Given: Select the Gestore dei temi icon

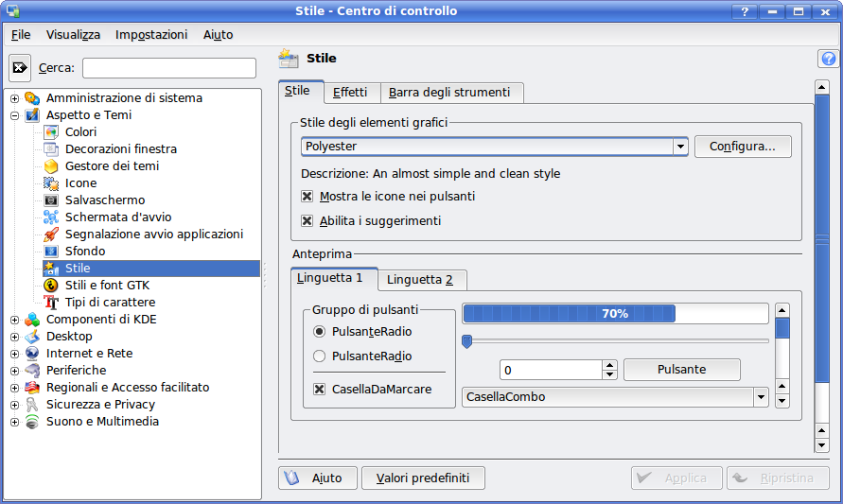Looking at the screenshot, I should tap(51, 166).
